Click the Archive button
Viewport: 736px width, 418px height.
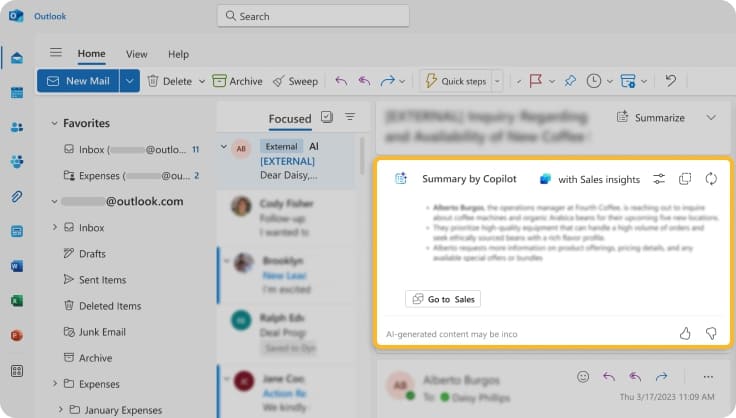[x=237, y=81]
